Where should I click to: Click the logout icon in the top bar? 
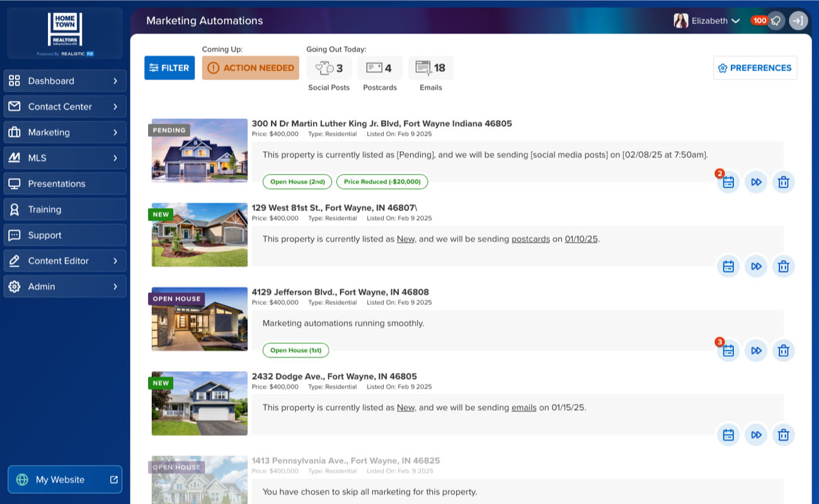(x=798, y=20)
